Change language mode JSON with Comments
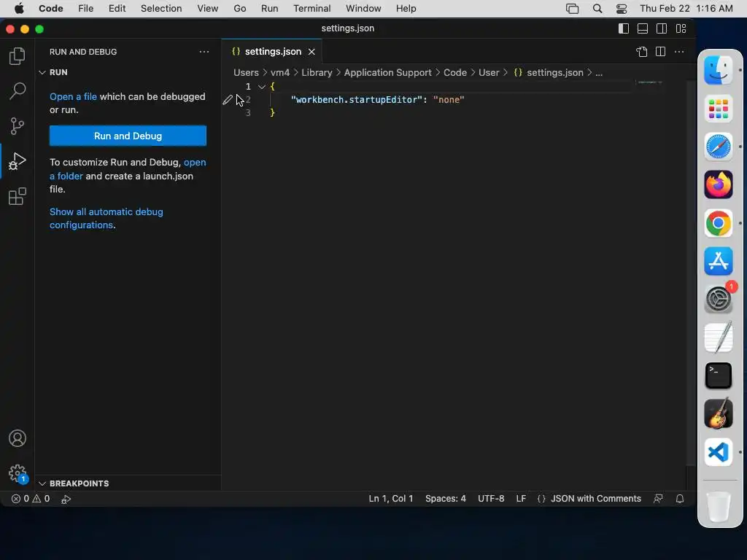747x560 pixels. point(595,499)
